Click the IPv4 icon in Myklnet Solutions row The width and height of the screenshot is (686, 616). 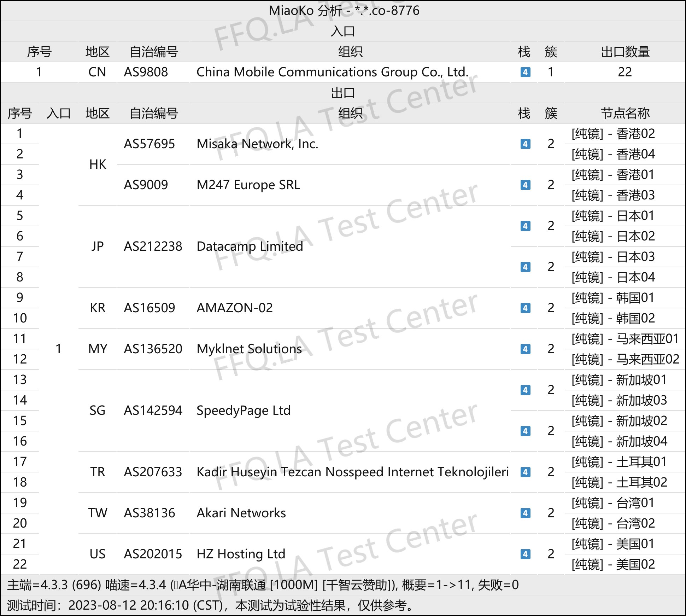(525, 349)
